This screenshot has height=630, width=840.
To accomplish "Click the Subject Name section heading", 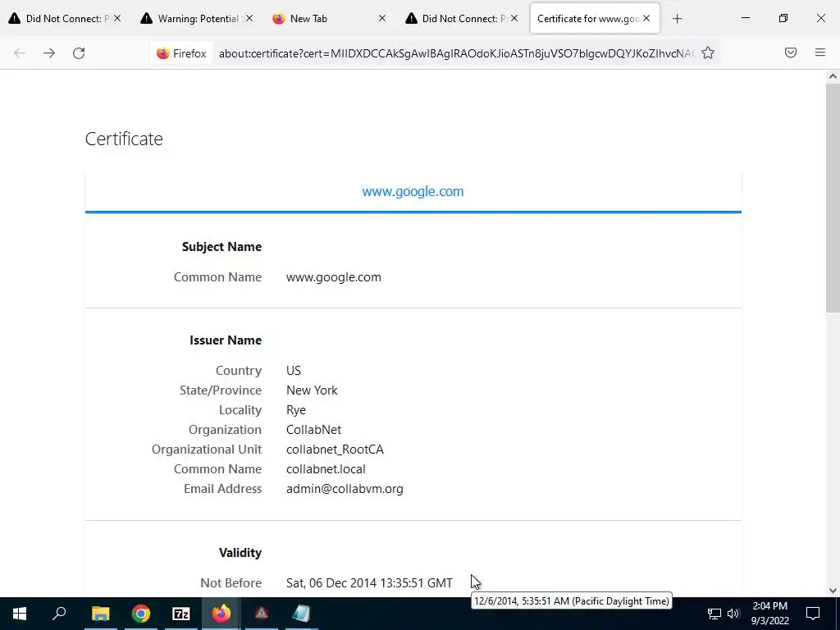I will 221,247.
